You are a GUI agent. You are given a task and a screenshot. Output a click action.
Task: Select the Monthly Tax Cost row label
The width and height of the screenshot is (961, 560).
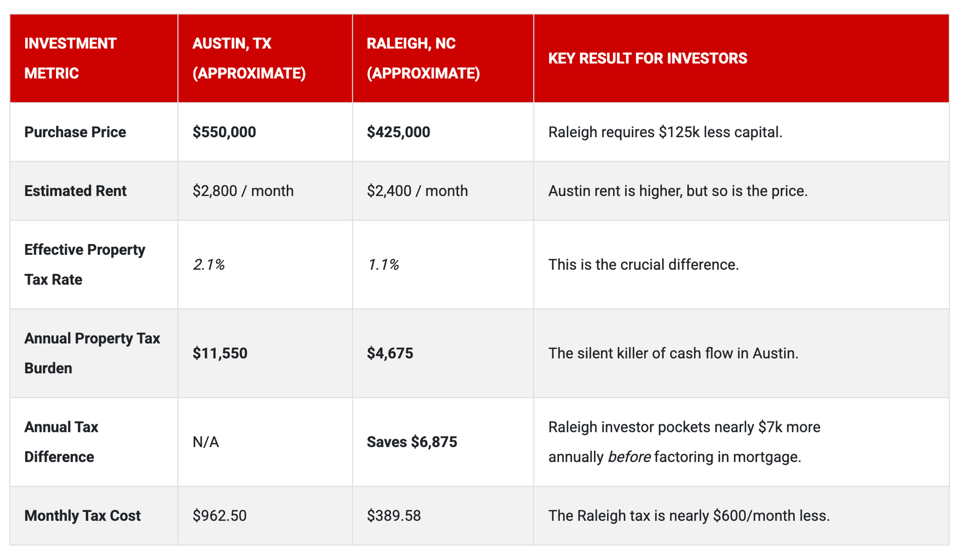coord(82,515)
